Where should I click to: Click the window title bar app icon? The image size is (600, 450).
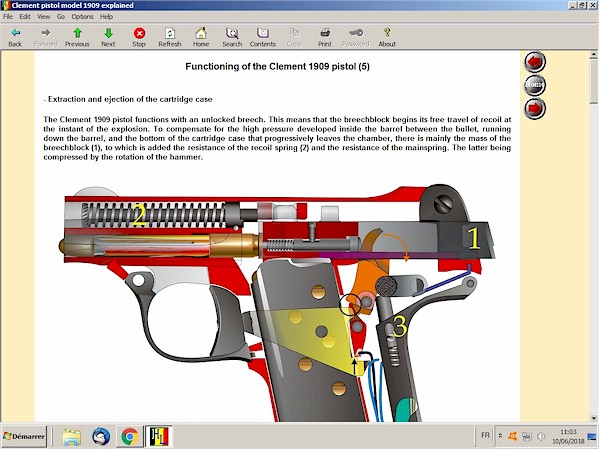(x=6, y=5)
